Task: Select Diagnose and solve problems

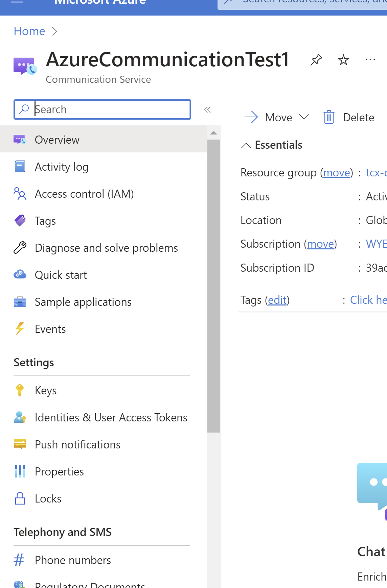Action: point(103,248)
